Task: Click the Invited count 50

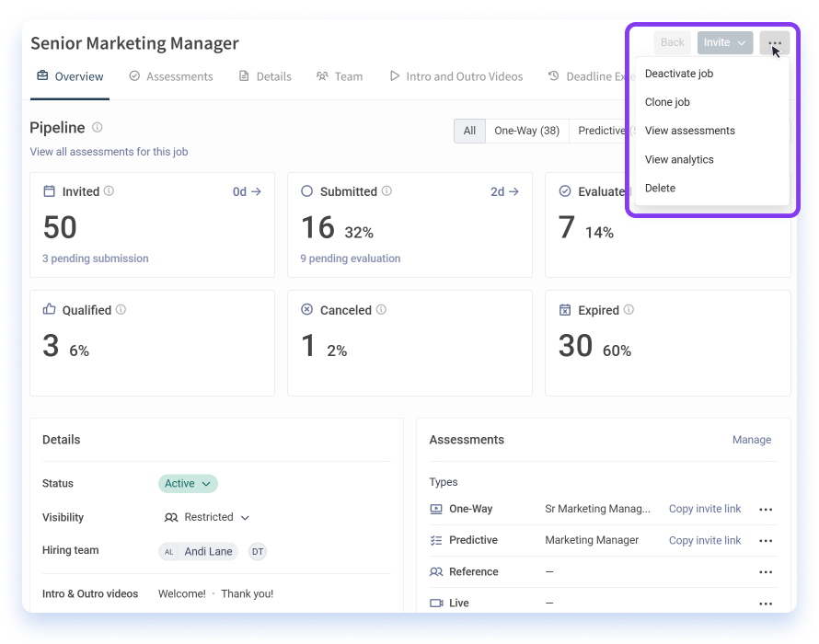Action: point(60,228)
